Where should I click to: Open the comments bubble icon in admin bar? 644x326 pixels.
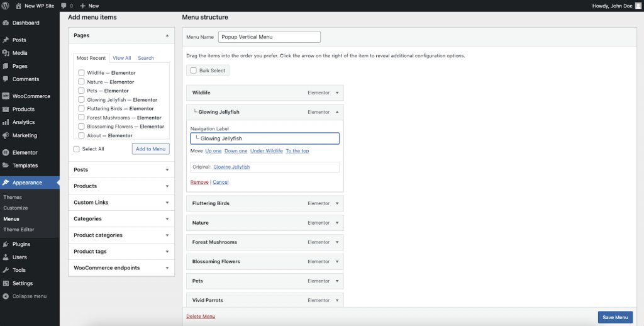coord(63,6)
